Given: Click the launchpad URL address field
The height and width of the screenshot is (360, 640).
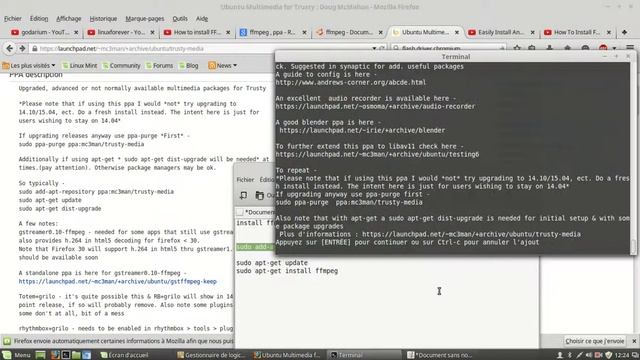Looking at the screenshot, I should point(204,49).
